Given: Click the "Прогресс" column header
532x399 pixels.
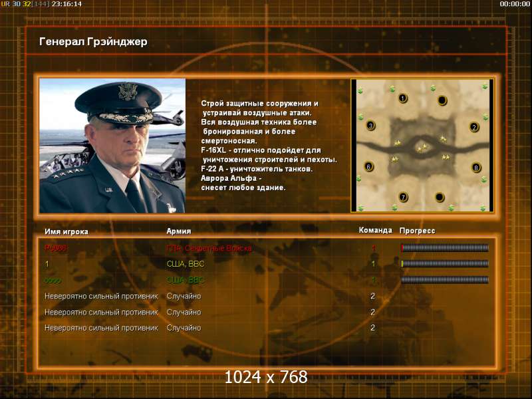Looking at the screenshot, I should coord(418,231).
